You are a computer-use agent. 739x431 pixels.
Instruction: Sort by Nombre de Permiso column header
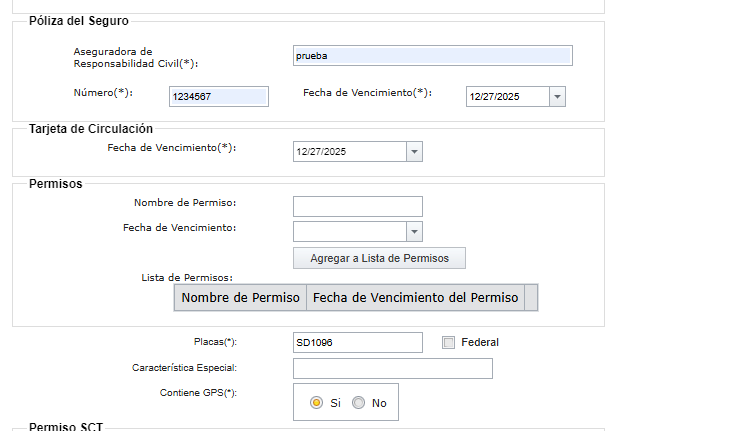click(240, 298)
